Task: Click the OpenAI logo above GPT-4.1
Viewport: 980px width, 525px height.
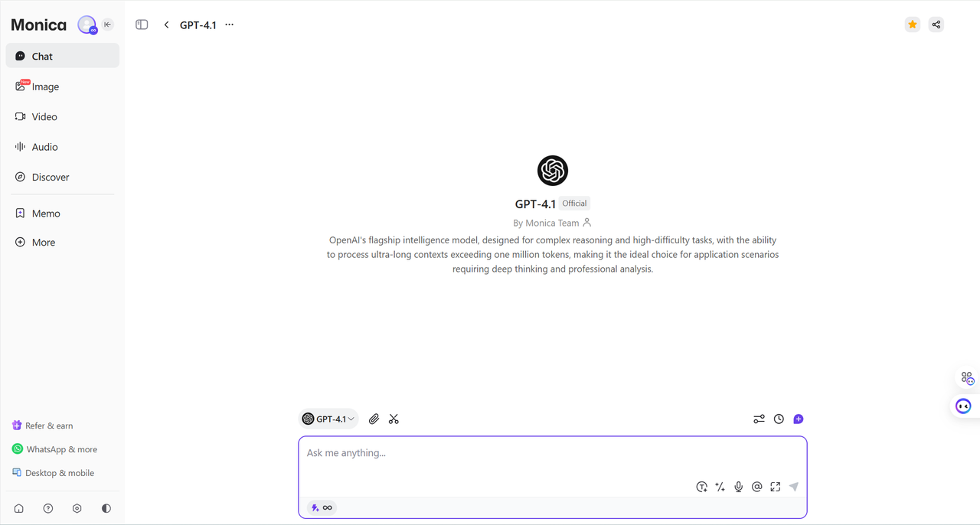Action: pyautogui.click(x=553, y=171)
